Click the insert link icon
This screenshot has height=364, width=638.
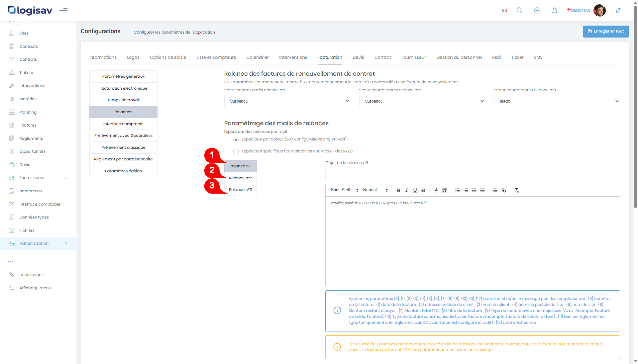(x=504, y=190)
